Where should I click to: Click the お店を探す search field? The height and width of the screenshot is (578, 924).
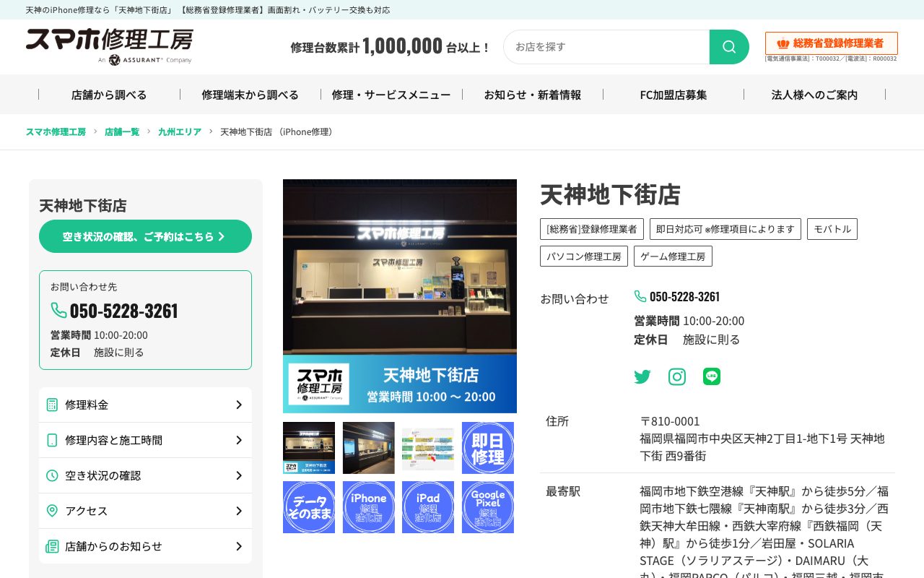[x=606, y=47]
